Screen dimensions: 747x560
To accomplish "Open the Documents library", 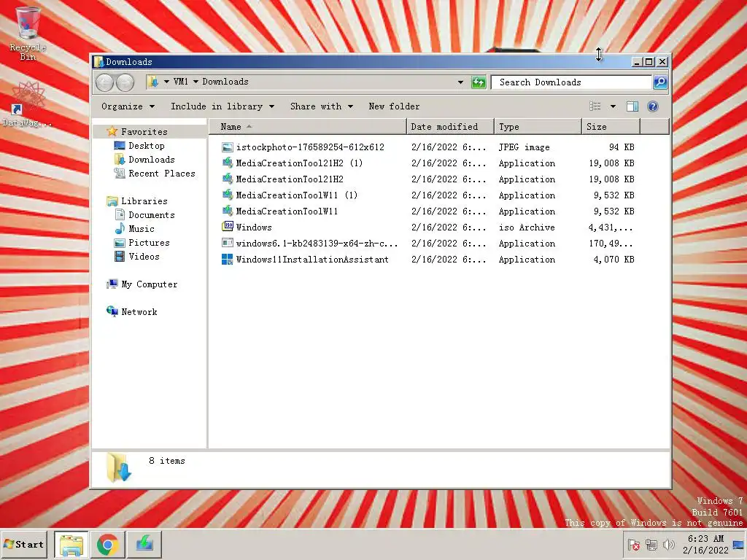I will click(x=152, y=215).
